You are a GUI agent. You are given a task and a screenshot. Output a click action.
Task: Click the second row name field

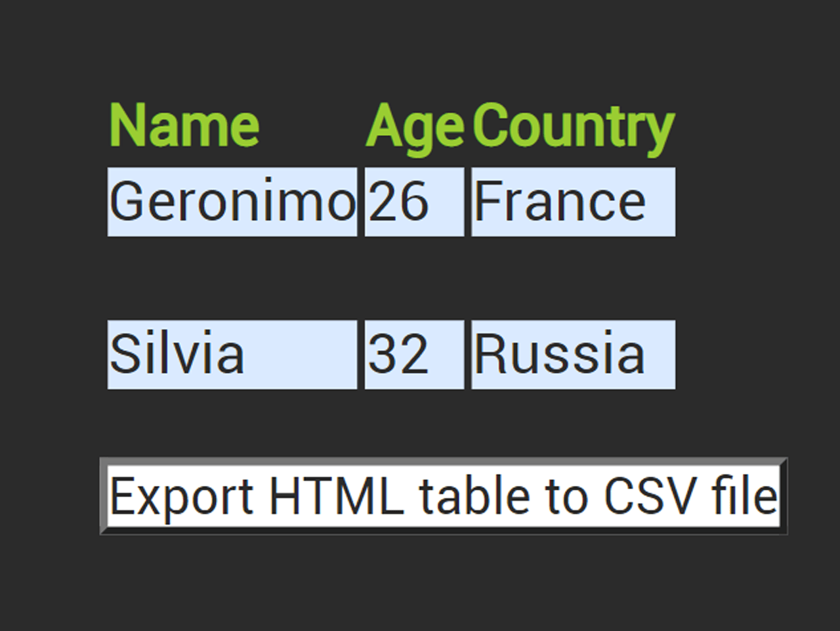click(x=232, y=355)
